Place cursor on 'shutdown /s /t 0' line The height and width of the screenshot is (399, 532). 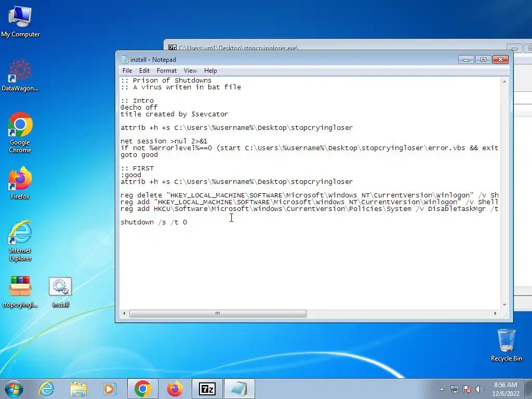click(x=154, y=222)
